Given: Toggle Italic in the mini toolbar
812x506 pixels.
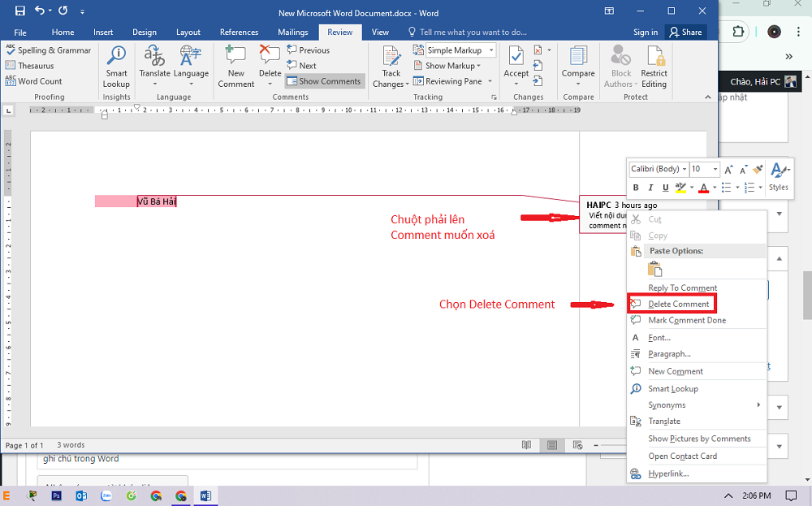Looking at the screenshot, I should 650,188.
